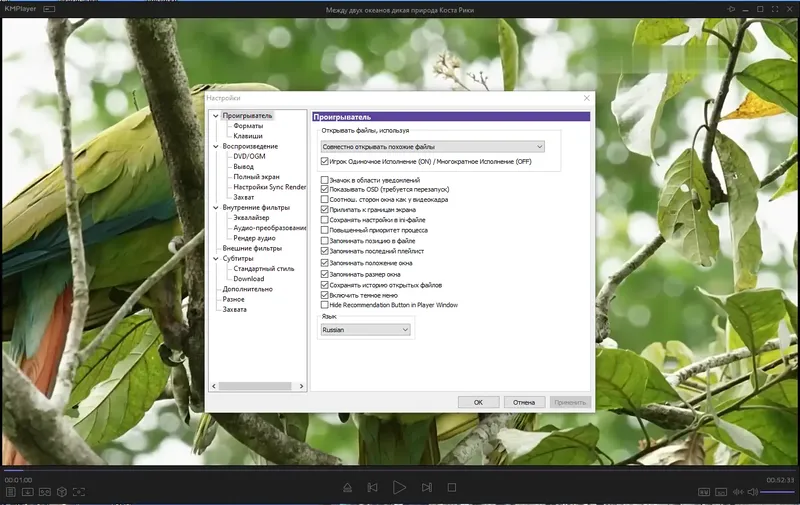
Task: Enable 'Значок в области уведомлений' checkbox
Action: [x=324, y=180]
